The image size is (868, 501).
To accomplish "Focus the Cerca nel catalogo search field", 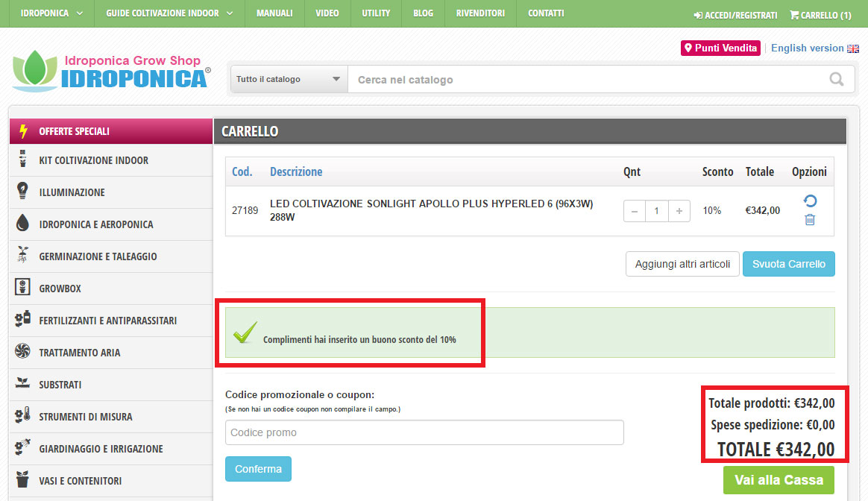I will pyautogui.click(x=587, y=80).
